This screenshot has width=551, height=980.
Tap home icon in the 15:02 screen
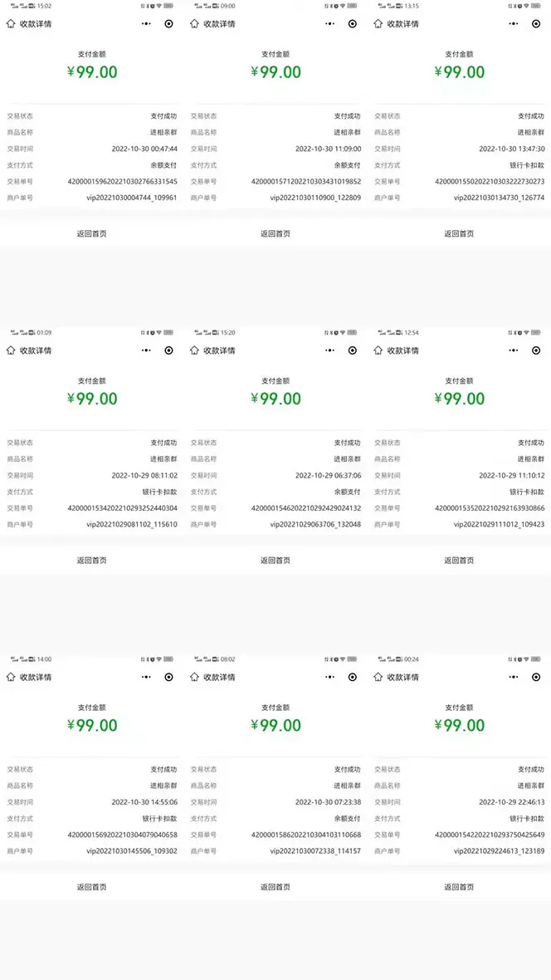(x=10, y=24)
